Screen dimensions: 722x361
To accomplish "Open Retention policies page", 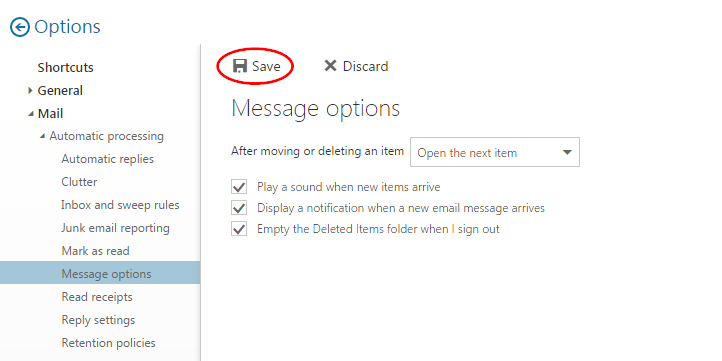I will [x=109, y=343].
